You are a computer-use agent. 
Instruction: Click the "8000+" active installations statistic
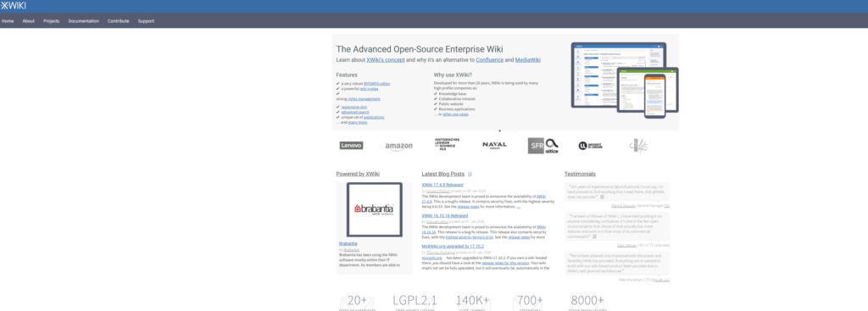[x=587, y=301]
